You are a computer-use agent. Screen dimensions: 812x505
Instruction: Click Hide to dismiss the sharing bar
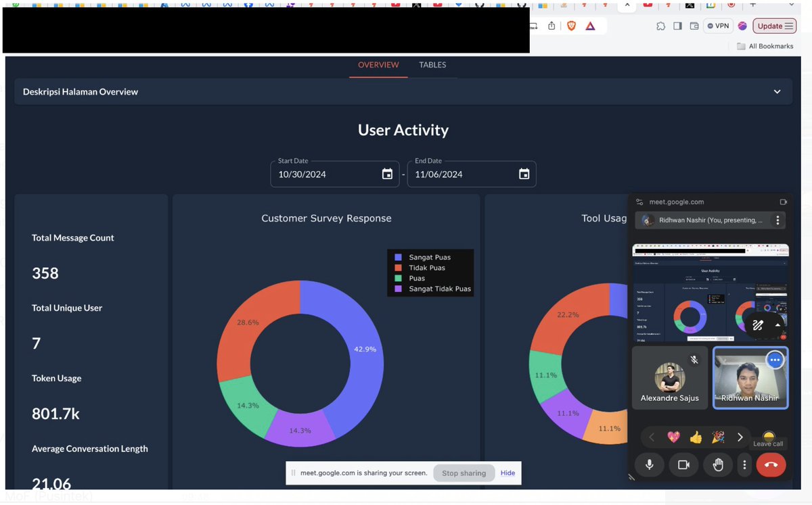(507, 473)
